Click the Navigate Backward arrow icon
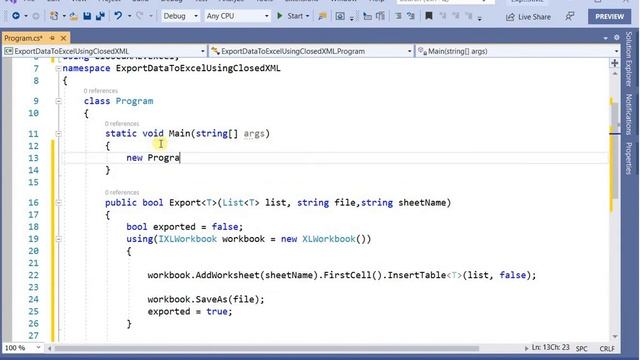The height and width of the screenshot is (360, 640). point(16,16)
